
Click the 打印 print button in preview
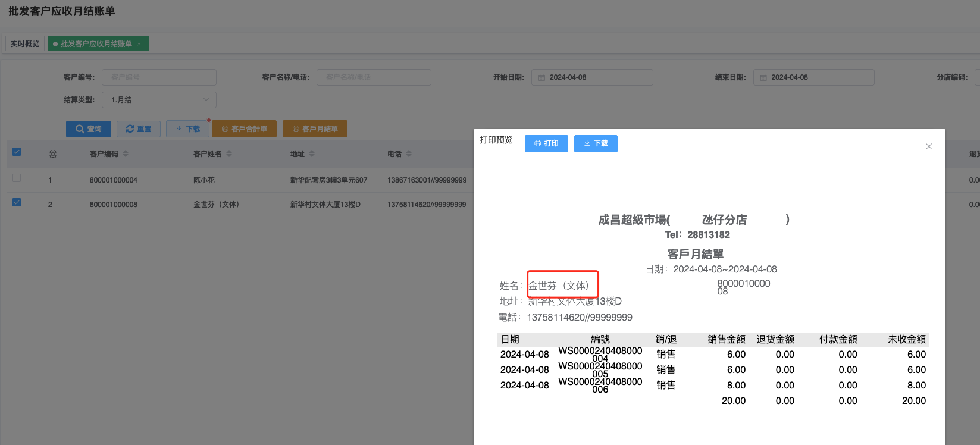coord(546,143)
